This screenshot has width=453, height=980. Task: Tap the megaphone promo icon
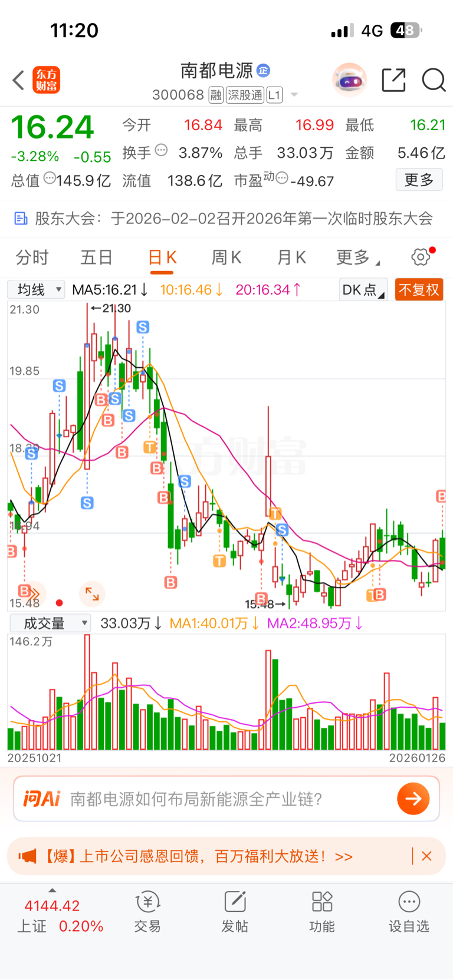(28, 856)
